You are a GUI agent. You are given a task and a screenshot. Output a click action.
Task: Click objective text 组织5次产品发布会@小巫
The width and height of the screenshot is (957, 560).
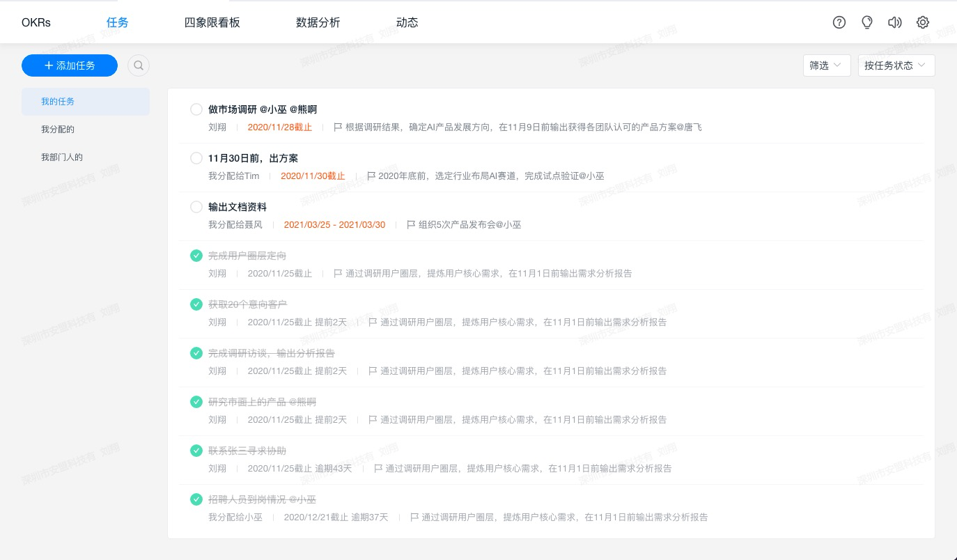pyautogui.click(x=469, y=225)
